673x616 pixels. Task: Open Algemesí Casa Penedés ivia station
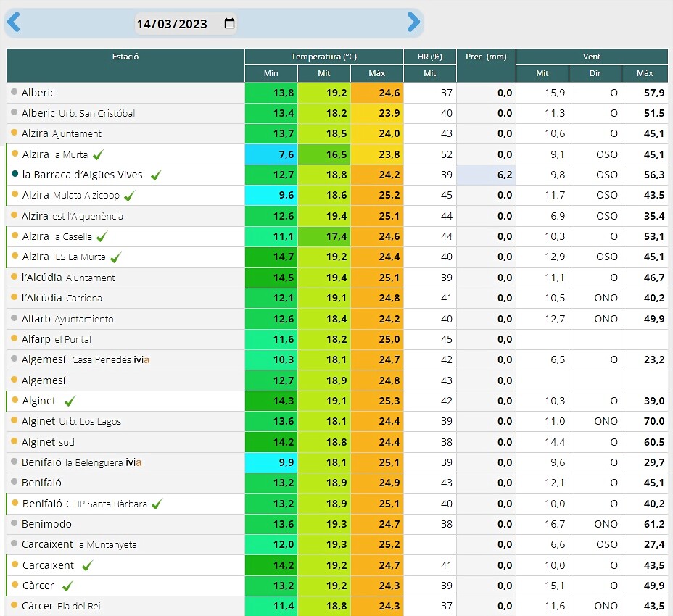coord(86,359)
